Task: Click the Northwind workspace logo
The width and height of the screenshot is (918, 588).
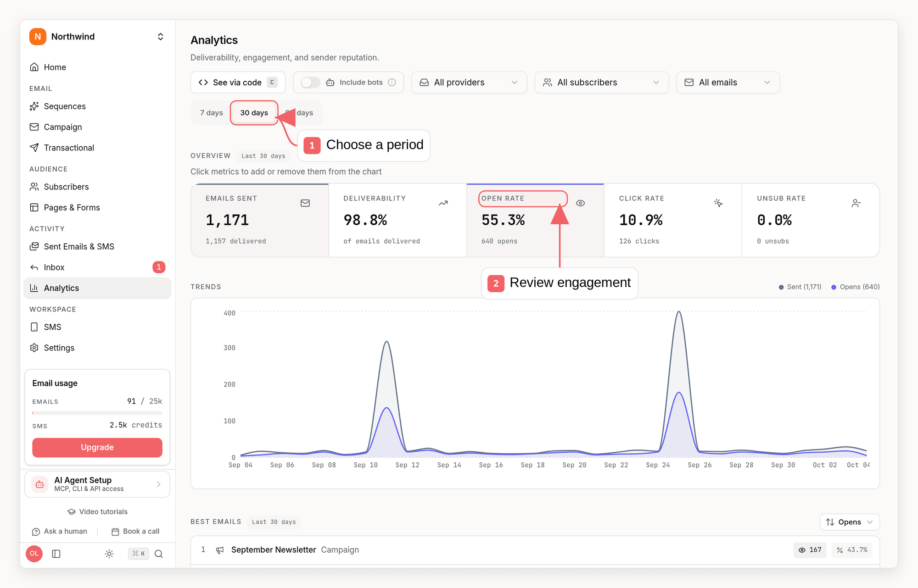Action: (38, 37)
